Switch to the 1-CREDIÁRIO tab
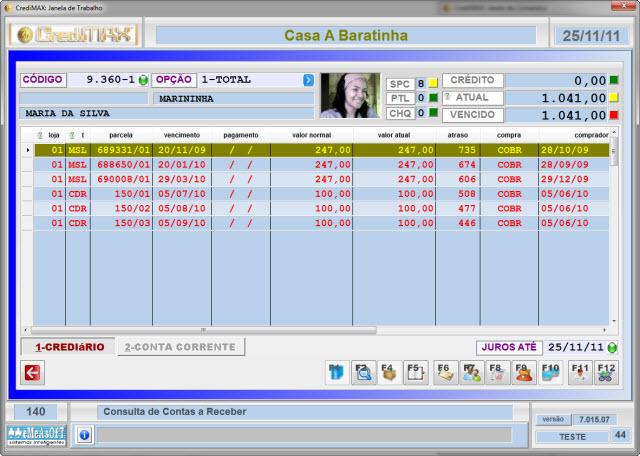This screenshot has width=640, height=456. click(x=70, y=347)
